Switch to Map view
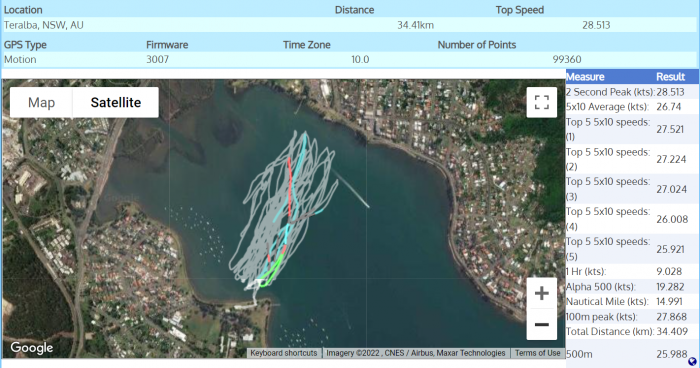 [x=41, y=102]
